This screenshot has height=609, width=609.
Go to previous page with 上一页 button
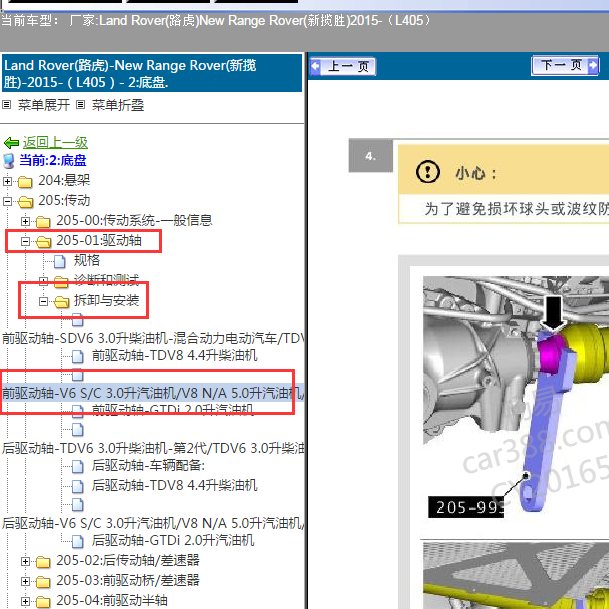[343, 66]
